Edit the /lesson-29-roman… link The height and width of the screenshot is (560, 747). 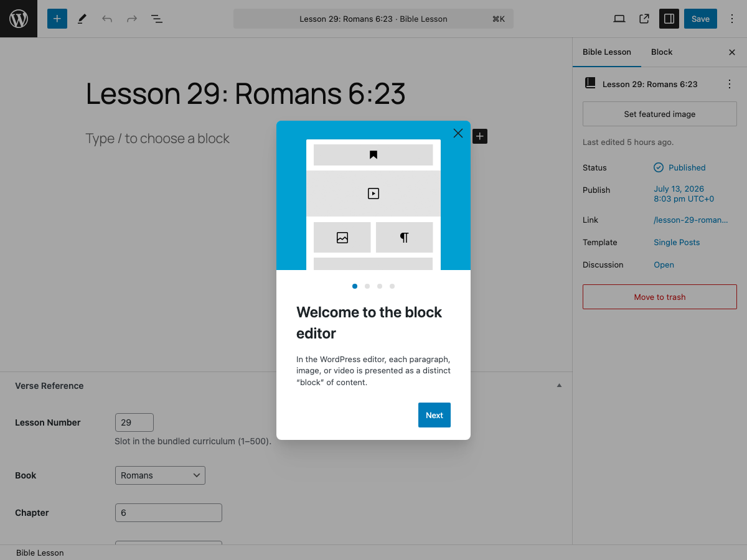690,220
